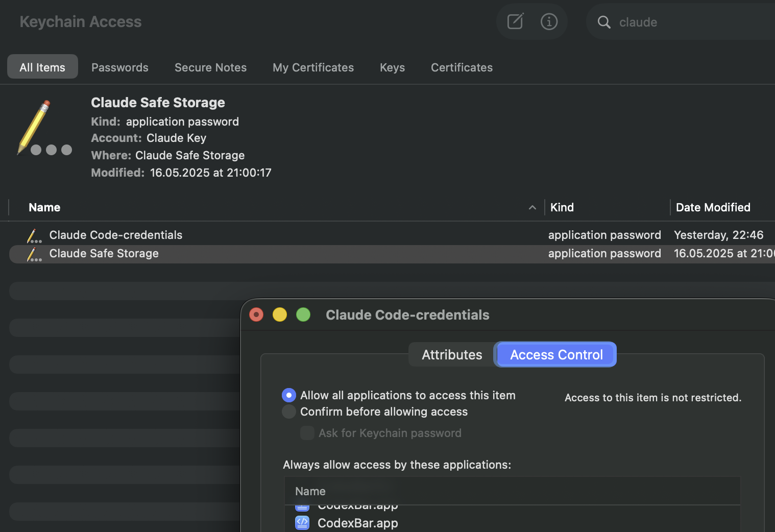
Task: Select the Claude Code-credentials row
Action: tap(392, 235)
